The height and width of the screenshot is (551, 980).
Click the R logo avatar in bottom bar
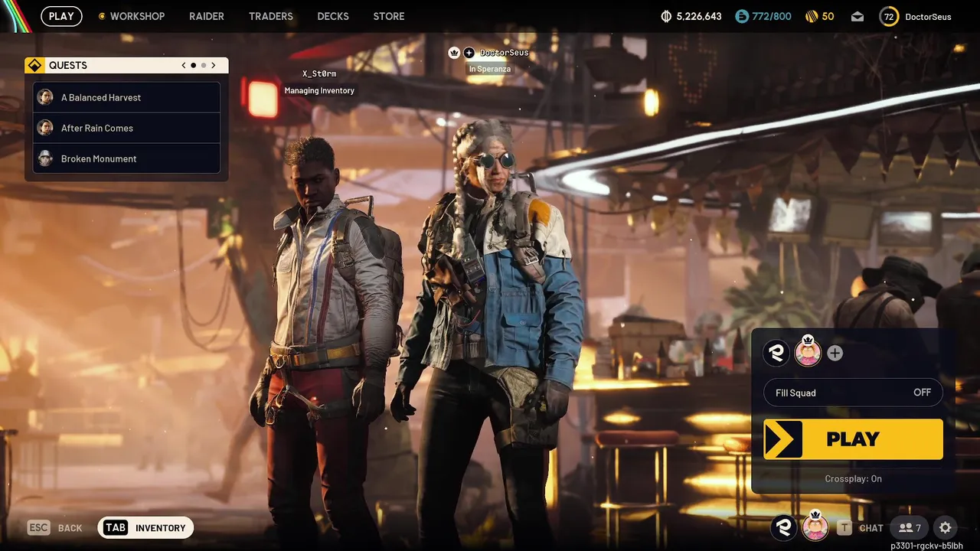tap(783, 527)
